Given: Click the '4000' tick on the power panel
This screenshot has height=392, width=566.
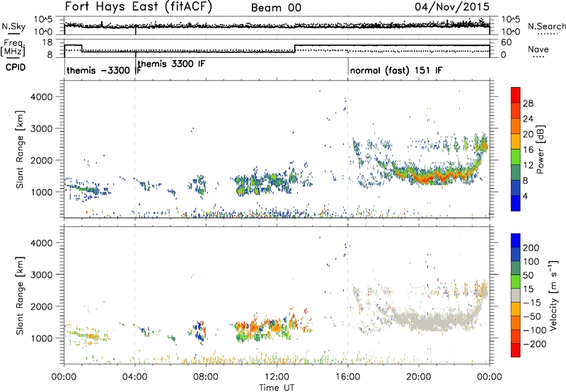Looking at the screenshot, I should pyautogui.click(x=41, y=97).
